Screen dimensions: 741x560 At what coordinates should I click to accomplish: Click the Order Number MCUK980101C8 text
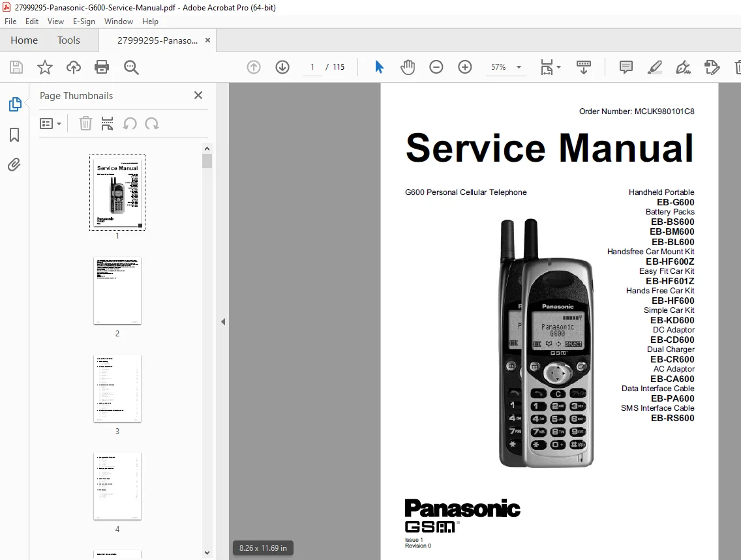(x=637, y=111)
